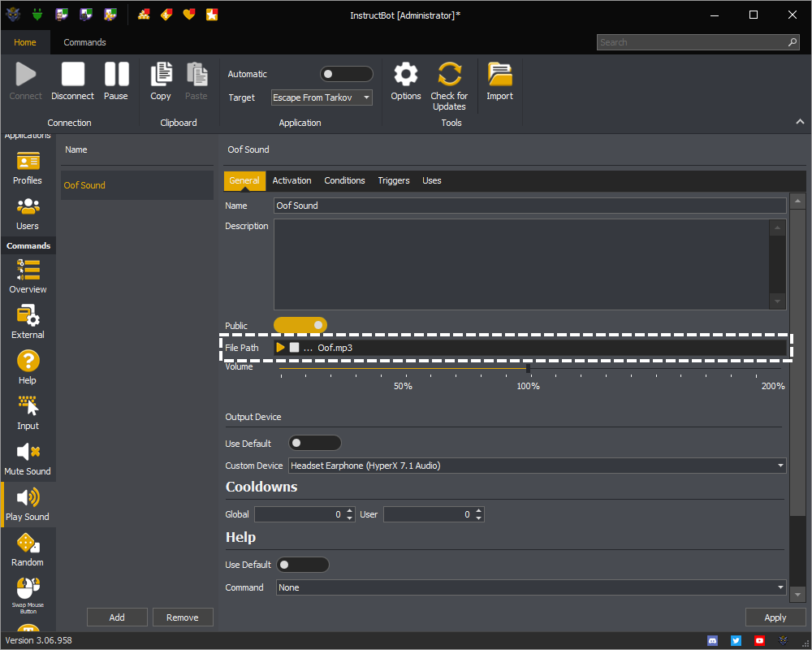Browse for file with the ellipsis button

tap(308, 348)
